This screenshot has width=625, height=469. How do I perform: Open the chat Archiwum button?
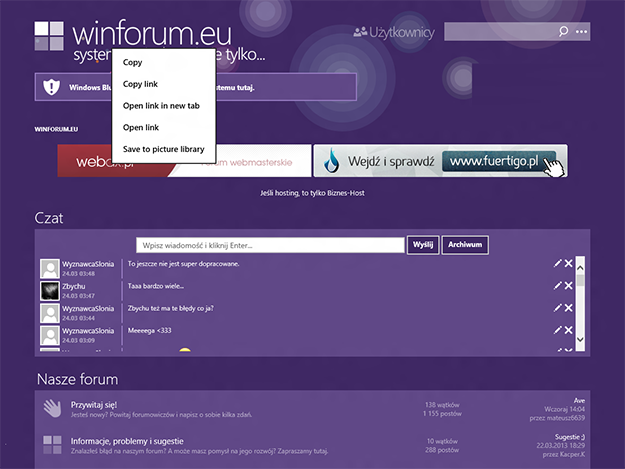(x=466, y=245)
